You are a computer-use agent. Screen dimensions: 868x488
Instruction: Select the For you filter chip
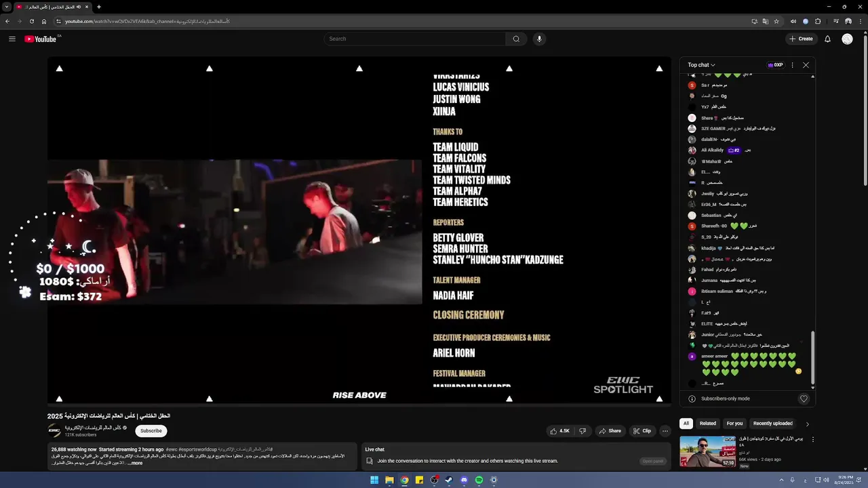(734, 424)
